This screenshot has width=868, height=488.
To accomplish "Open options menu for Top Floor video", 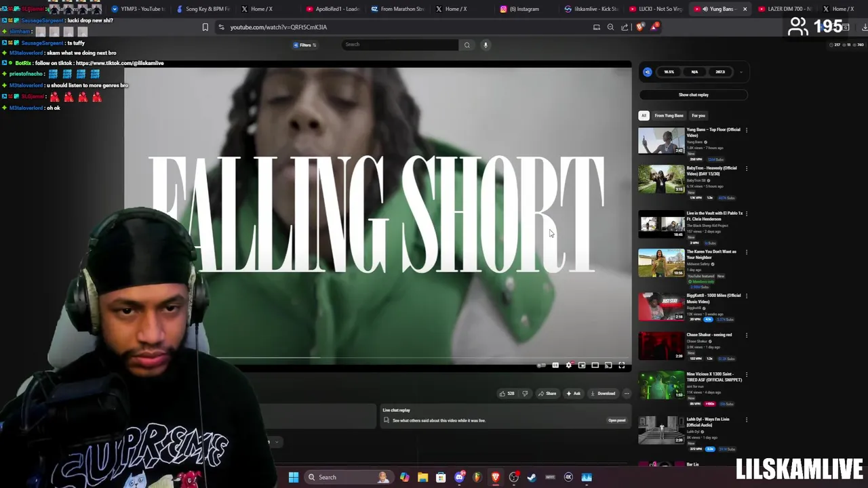I will pos(747,130).
